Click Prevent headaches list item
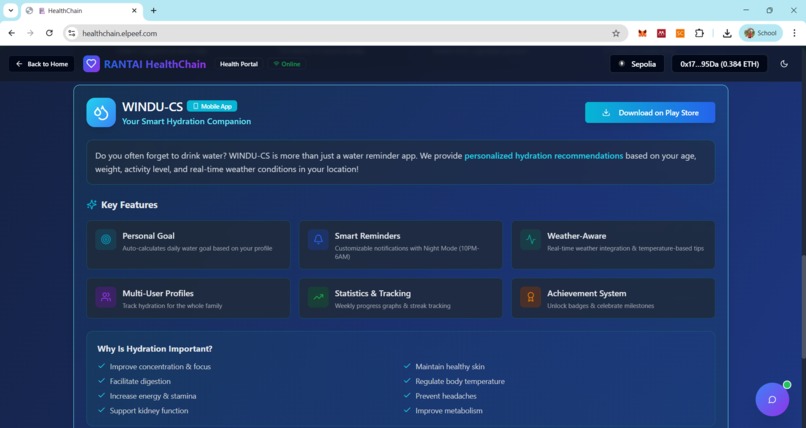The height and width of the screenshot is (428, 806). click(x=446, y=396)
